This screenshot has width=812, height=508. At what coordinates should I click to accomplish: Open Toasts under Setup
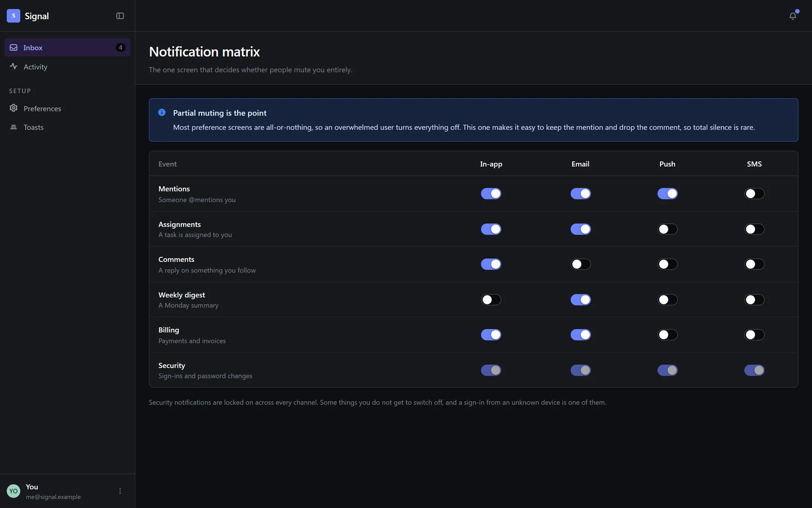pyautogui.click(x=67, y=127)
